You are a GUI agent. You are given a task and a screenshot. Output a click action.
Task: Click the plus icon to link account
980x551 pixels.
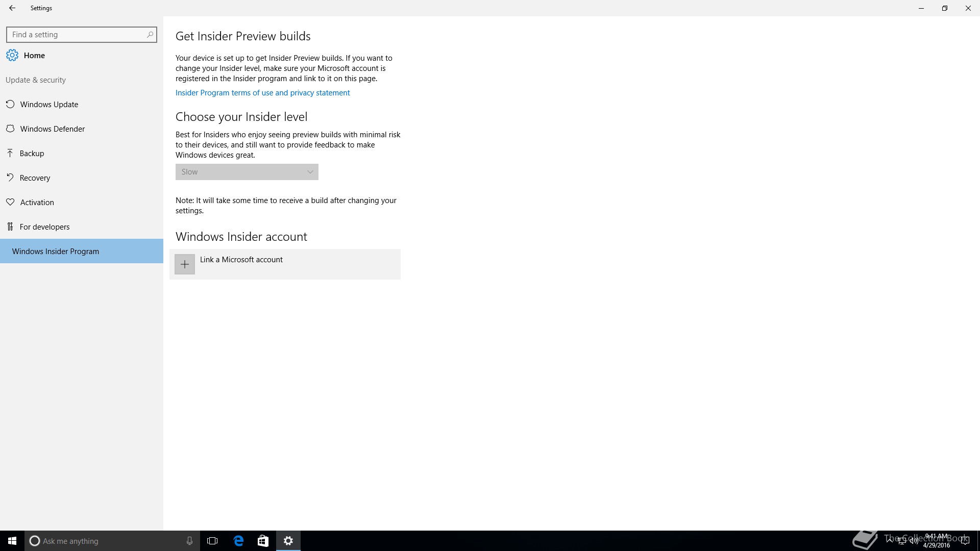pos(185,264)
